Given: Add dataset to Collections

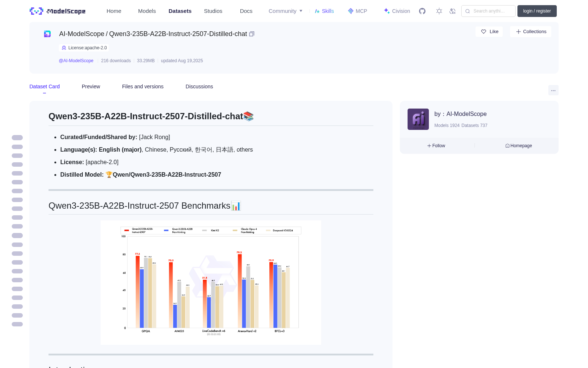Looking at the screenshot, I should 531,32.
